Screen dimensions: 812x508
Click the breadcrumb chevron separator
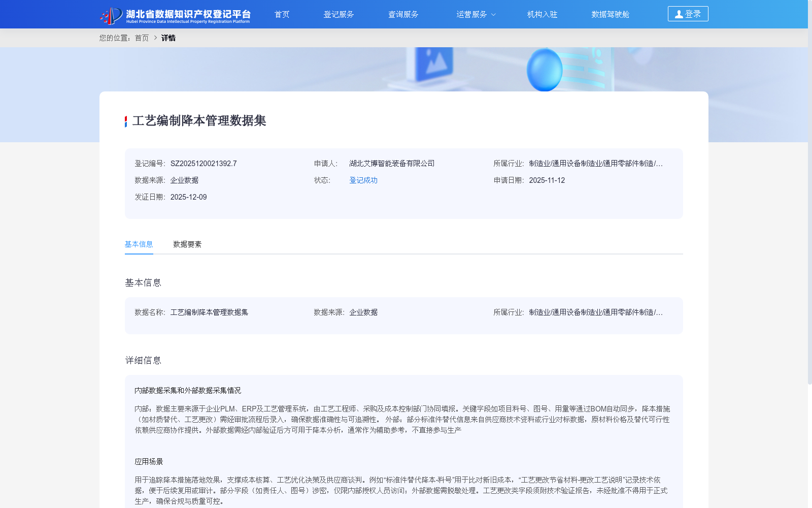(155, 38)
